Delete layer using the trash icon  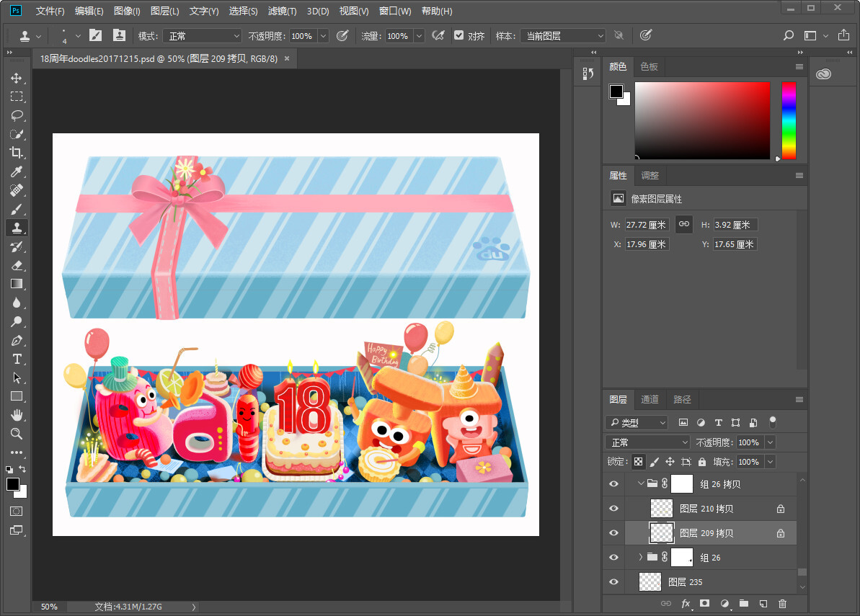(x=783, y=604)
